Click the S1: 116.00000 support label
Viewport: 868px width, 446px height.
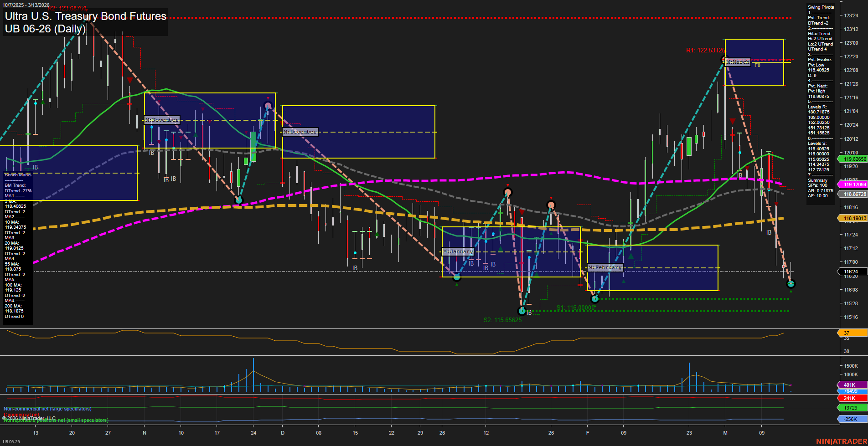[x=576, y=308]
